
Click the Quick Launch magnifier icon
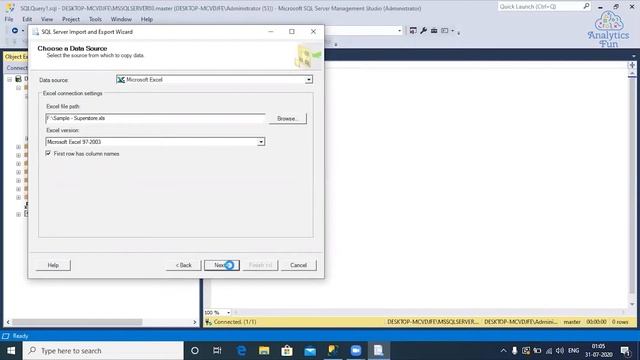point(587,6)
